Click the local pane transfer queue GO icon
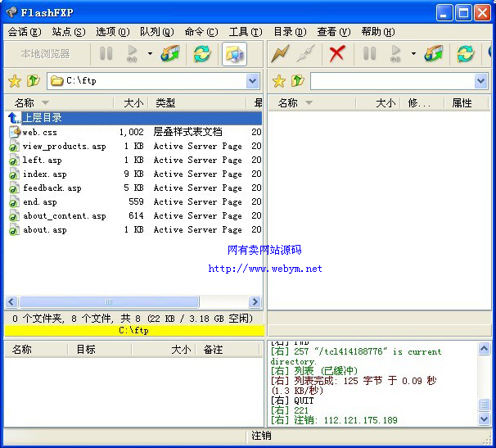This screenshot has height=448, width=496. click(132, 53)
